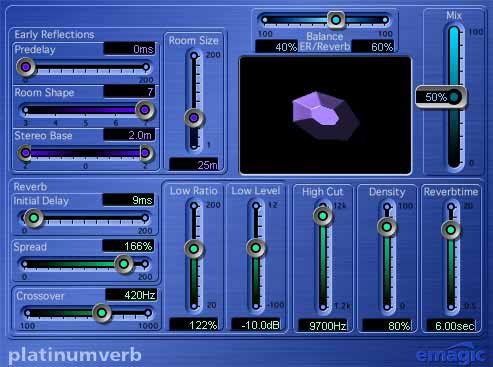Select the Room Size 25m value field
The height and width of the screenshot is (367, 493).
coord(194,165)
